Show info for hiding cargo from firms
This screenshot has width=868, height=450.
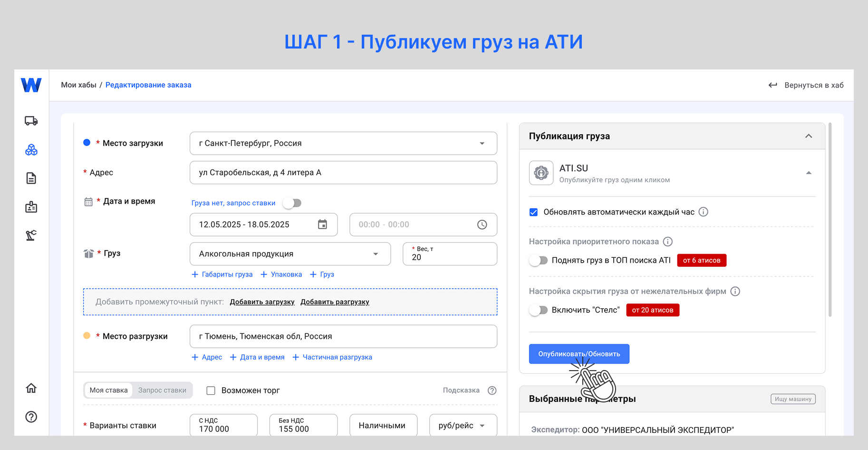tap(735, 291)
